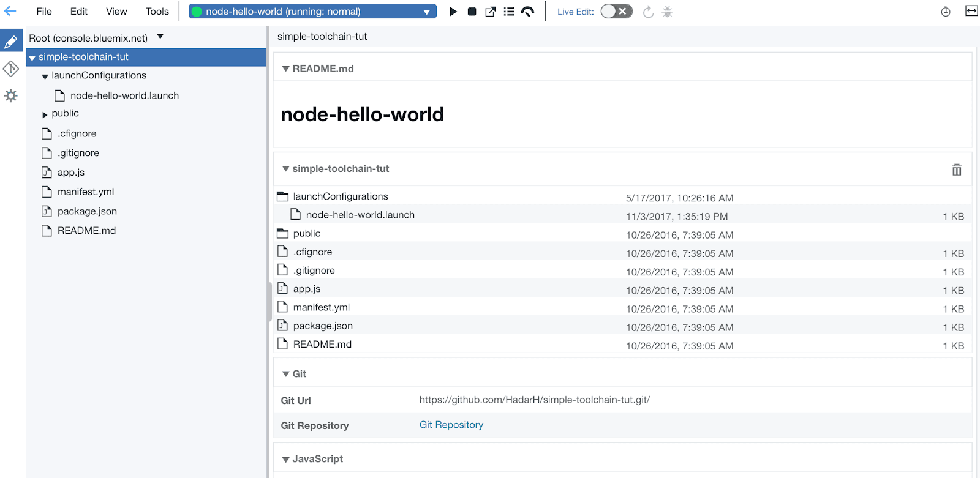Open .gitignore in the file list

(x=314, y=271)
